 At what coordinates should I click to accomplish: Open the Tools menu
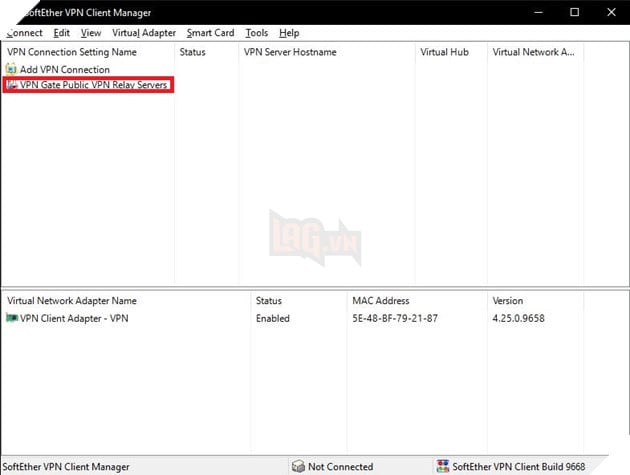click(257, 33)
